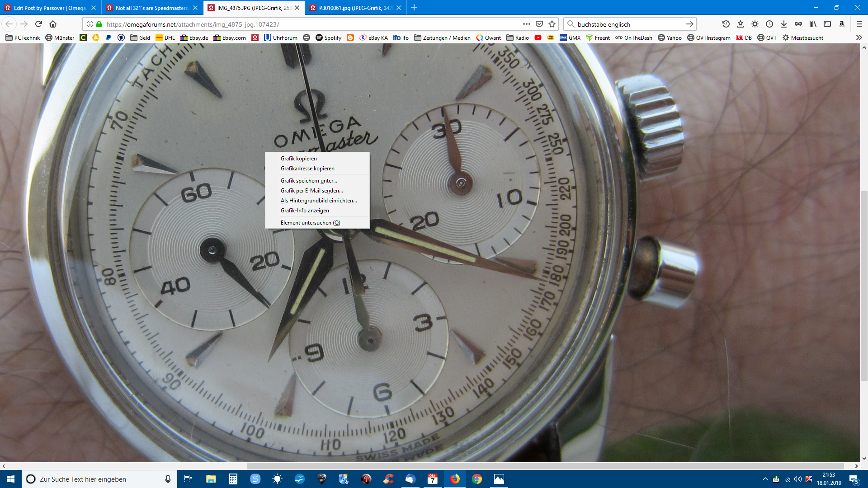Open the YouTube bookmark icon

click(x=538, y=38)
